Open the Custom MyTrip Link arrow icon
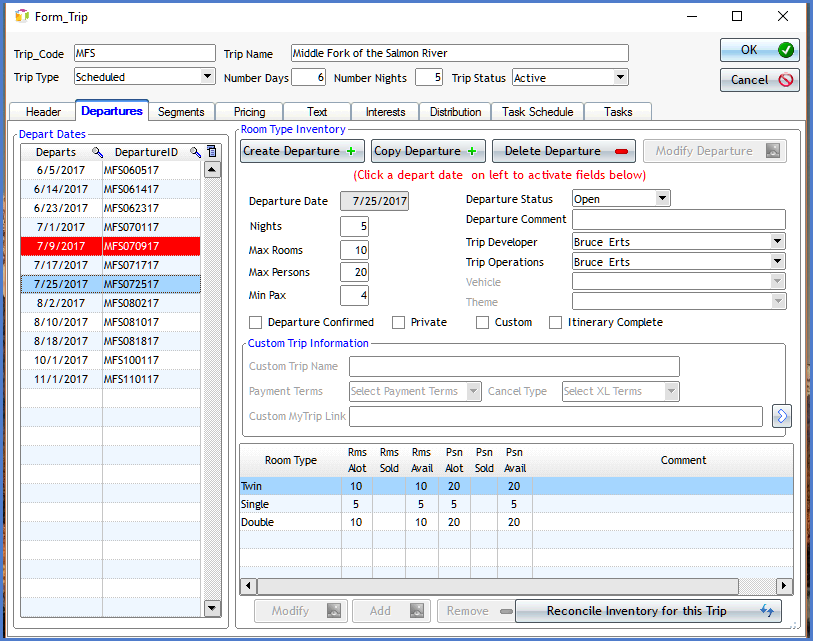The height and width of the screenshot is (641, 813). (x=781, y=416)
